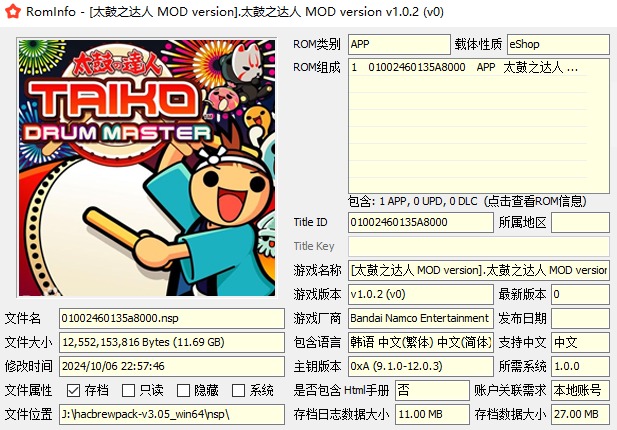Viewport: 617px width, 430px height.
Task: Toggle the 只读 read-only checkbox
Action: pos(128,390)
